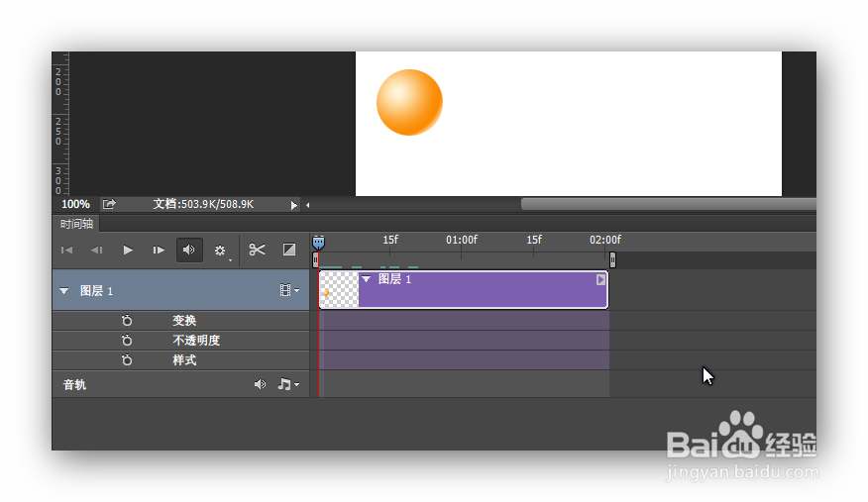The height and width of the screenshot is (502, 868).
Task: Play the timeline animation
Action: (128, 250)
